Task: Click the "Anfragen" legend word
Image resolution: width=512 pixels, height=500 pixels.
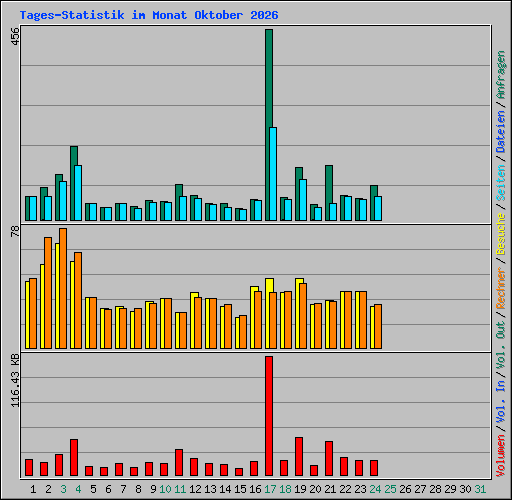Action: [x=501, y=75]
